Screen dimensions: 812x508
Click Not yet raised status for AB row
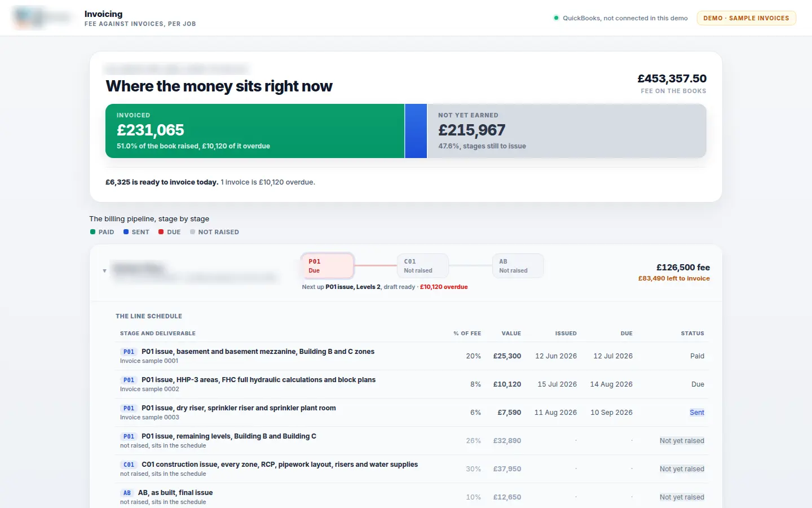click(682, 497)
